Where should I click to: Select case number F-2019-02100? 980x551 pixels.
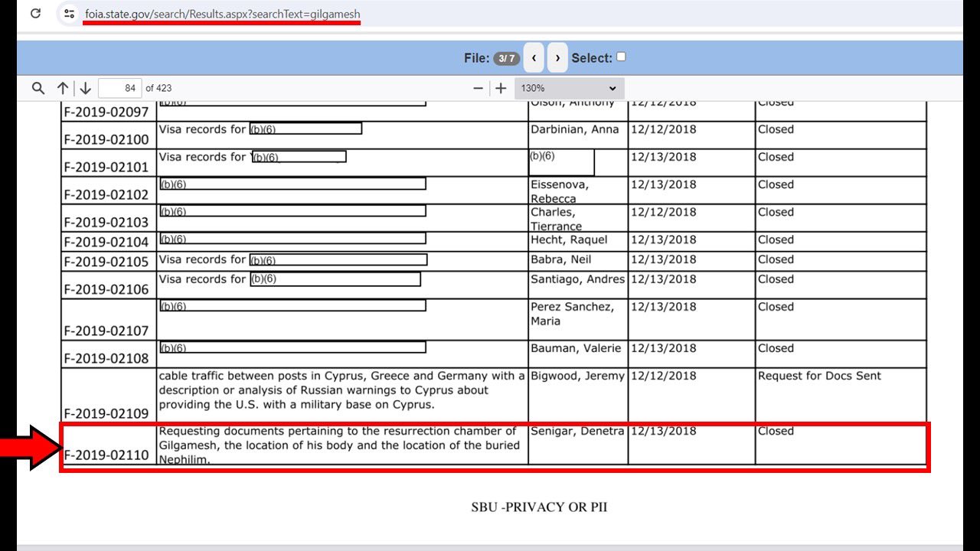[106, 139]
